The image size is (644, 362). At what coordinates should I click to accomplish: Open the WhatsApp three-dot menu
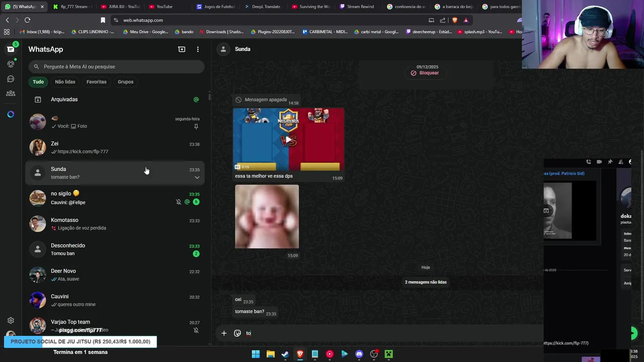click(x=198, y=49)
